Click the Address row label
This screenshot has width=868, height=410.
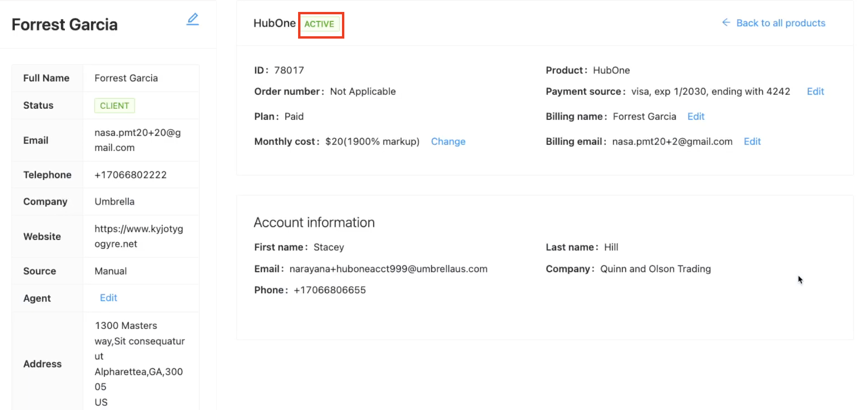42,364
